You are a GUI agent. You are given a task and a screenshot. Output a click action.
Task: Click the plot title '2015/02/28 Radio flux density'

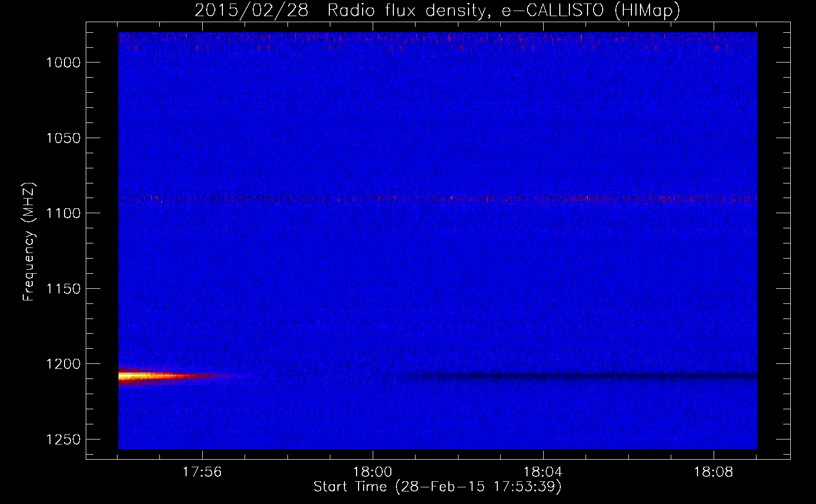[x=437, y=10]
